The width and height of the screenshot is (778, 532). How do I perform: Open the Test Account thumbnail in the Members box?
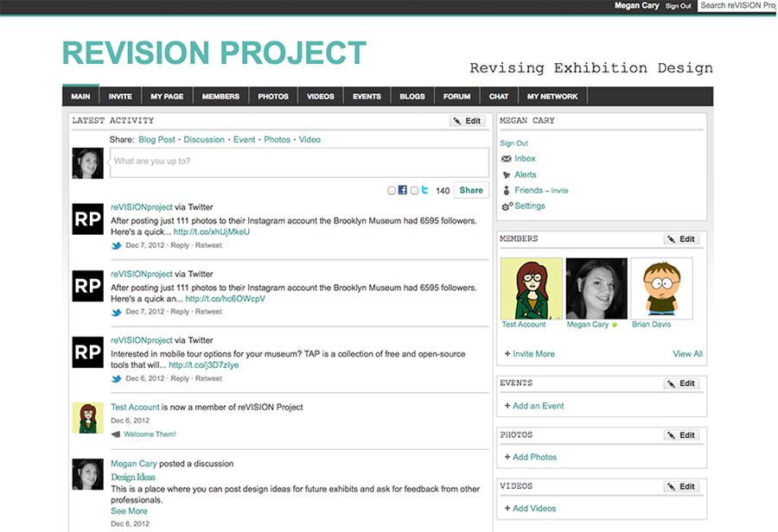tap(532, 288)
